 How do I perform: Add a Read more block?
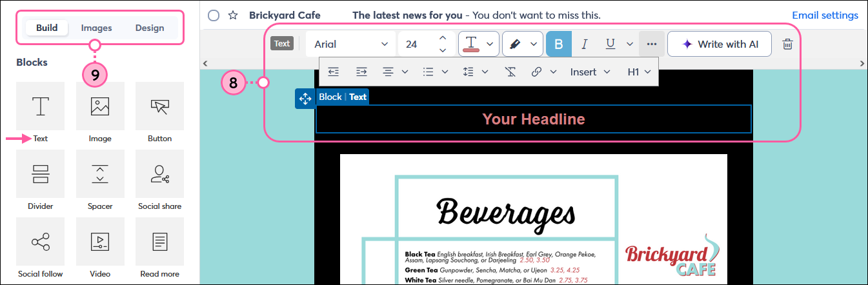pos(159,242)
